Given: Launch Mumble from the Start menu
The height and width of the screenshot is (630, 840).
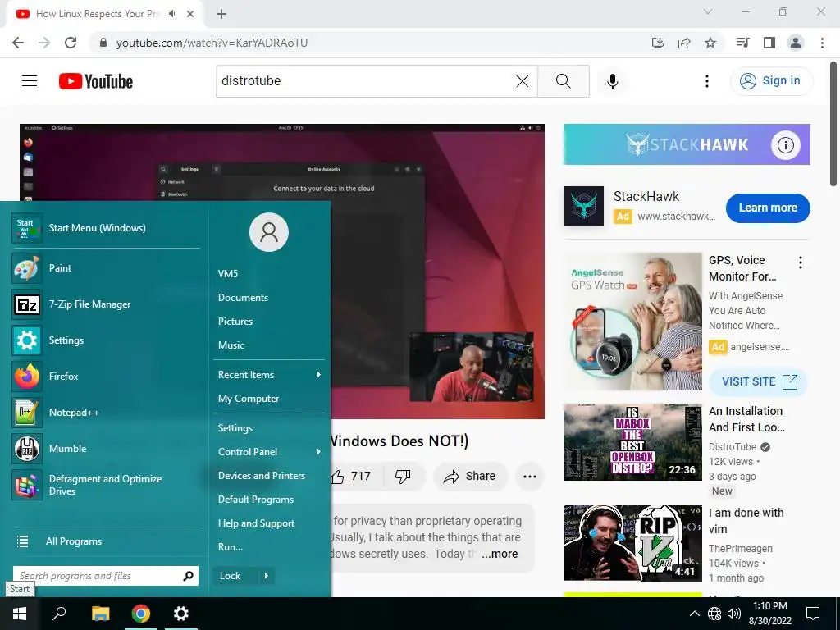Looking at the screenshot, I should (106, 449).
